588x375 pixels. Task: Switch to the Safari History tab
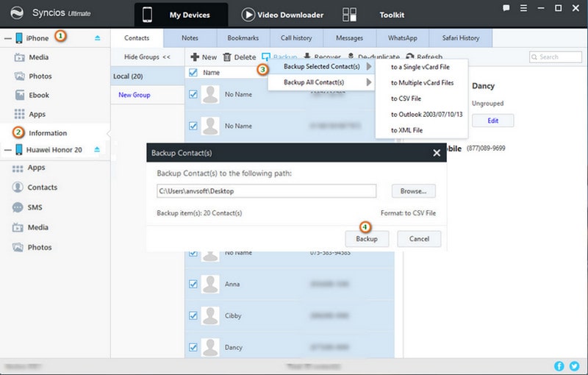point(461,38)
